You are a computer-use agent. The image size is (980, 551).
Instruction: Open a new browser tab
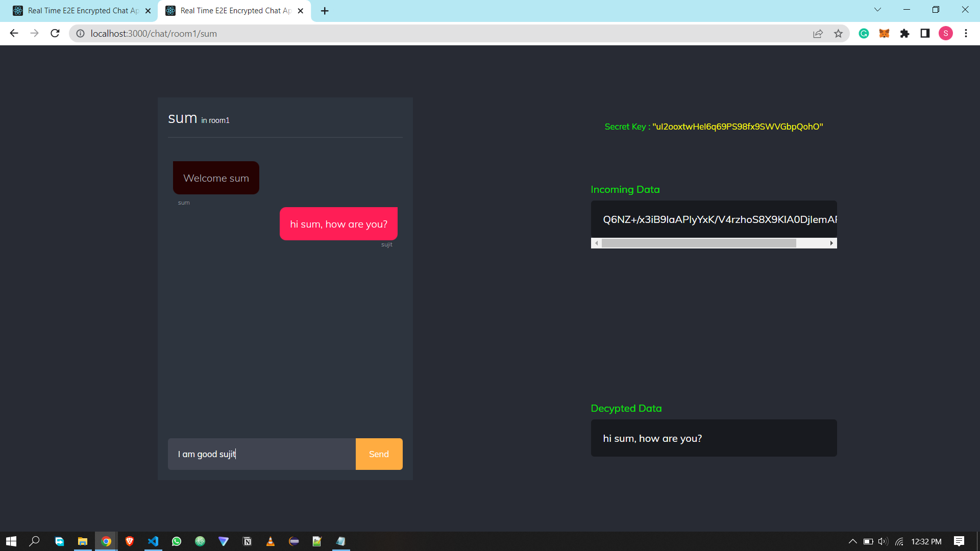(x=325, y=11)
